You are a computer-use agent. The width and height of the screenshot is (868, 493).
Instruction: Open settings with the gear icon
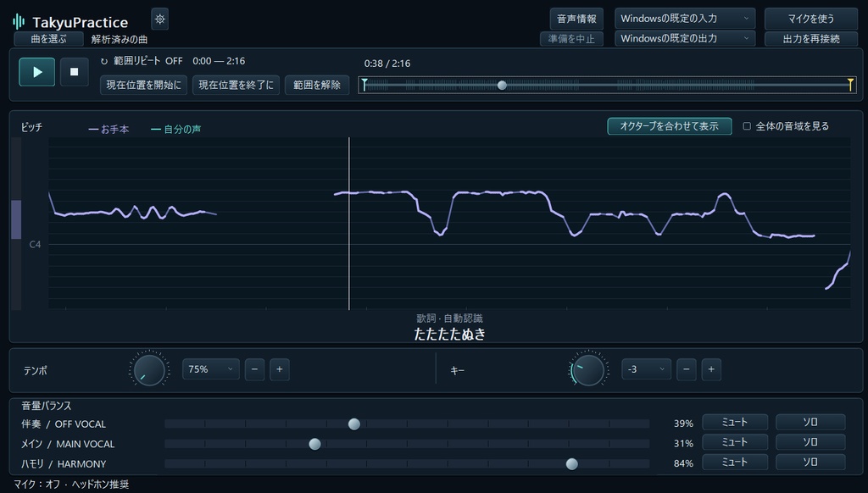click(160, 19)
